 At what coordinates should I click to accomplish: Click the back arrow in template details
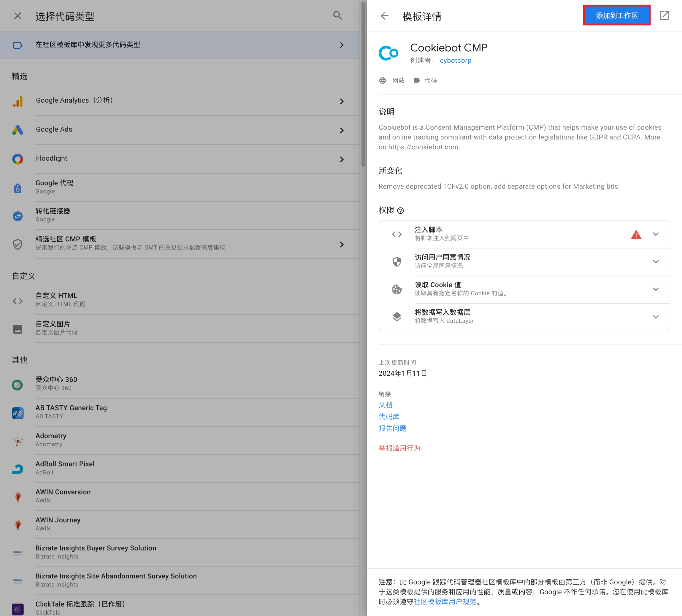tap(384, 16)
